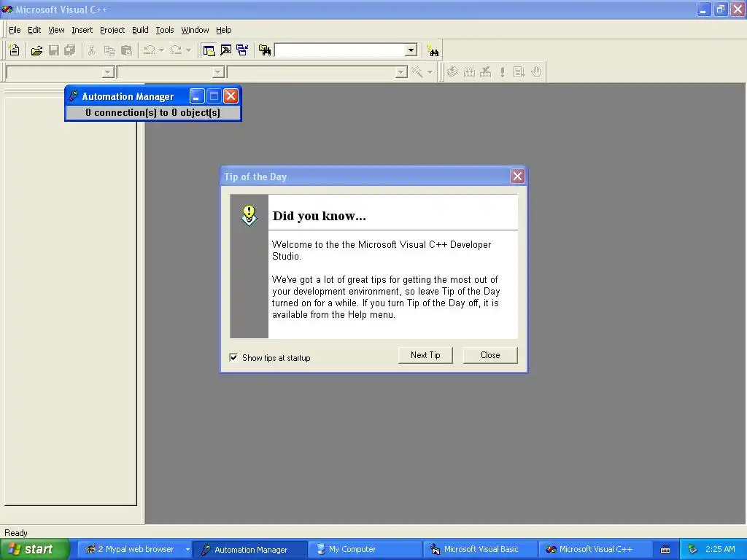
Task: Click the Undo arrow icon
Action: coord(149,50)
